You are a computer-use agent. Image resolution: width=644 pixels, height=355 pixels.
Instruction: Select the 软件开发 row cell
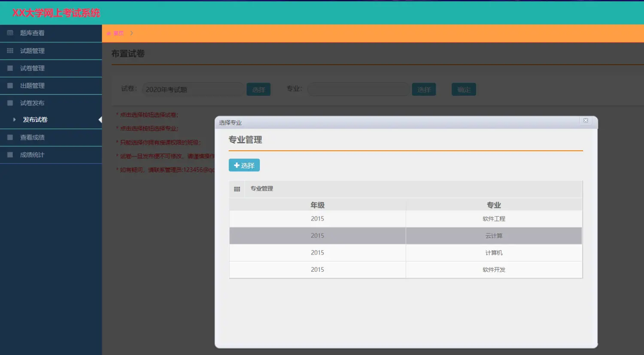click(x=494, y=270)
